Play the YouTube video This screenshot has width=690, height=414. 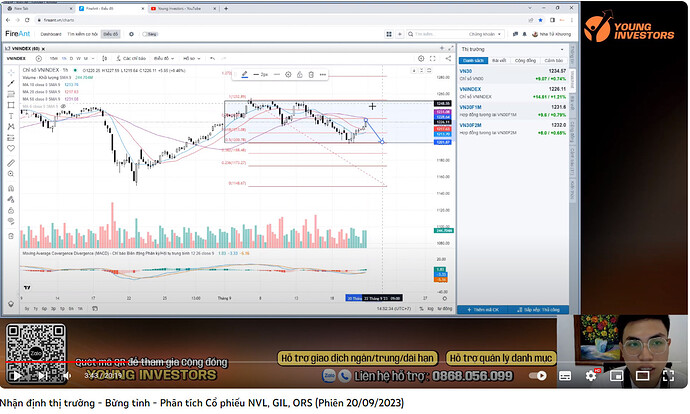16,376
